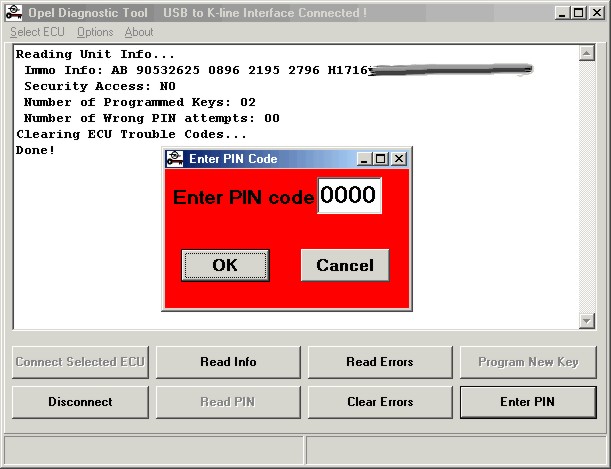The height and width of the screenshot is (469, 611).
Task: Click the Disconnect button
Action: tap(80, 402)
